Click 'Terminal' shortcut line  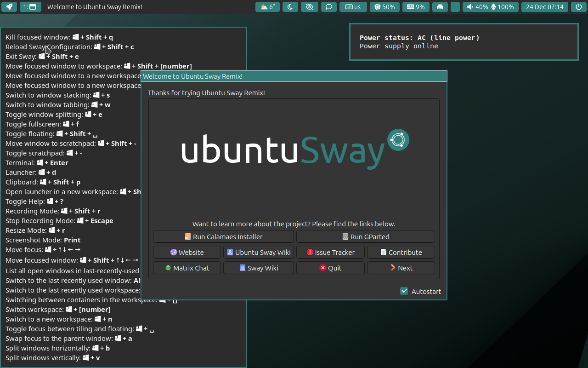pos(37,163)
